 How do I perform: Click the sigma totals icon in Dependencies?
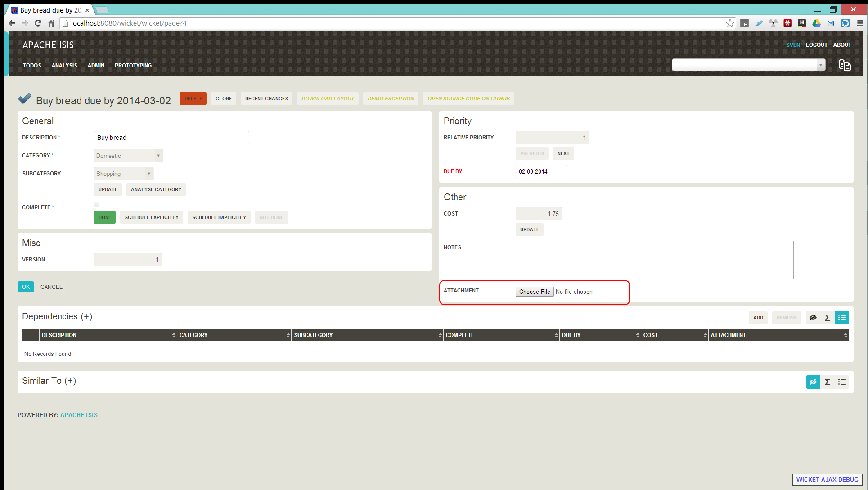click(x=827, y=318)
